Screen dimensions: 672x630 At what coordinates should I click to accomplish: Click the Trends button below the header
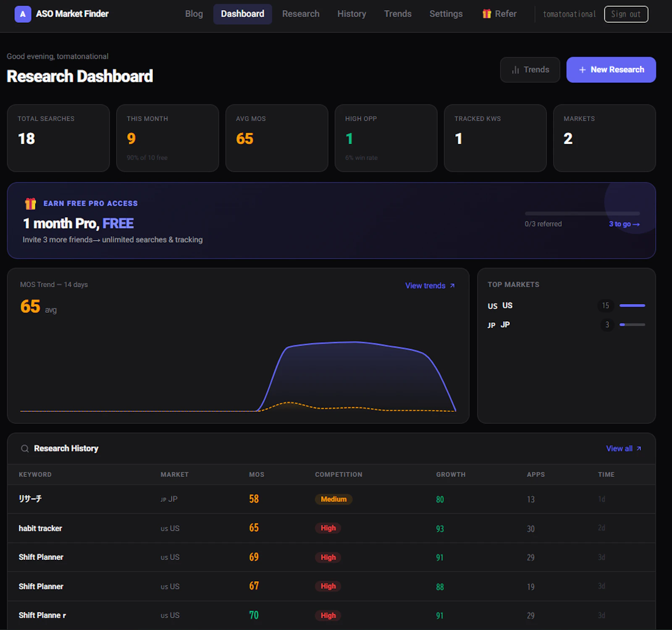[x=530, y=70]
